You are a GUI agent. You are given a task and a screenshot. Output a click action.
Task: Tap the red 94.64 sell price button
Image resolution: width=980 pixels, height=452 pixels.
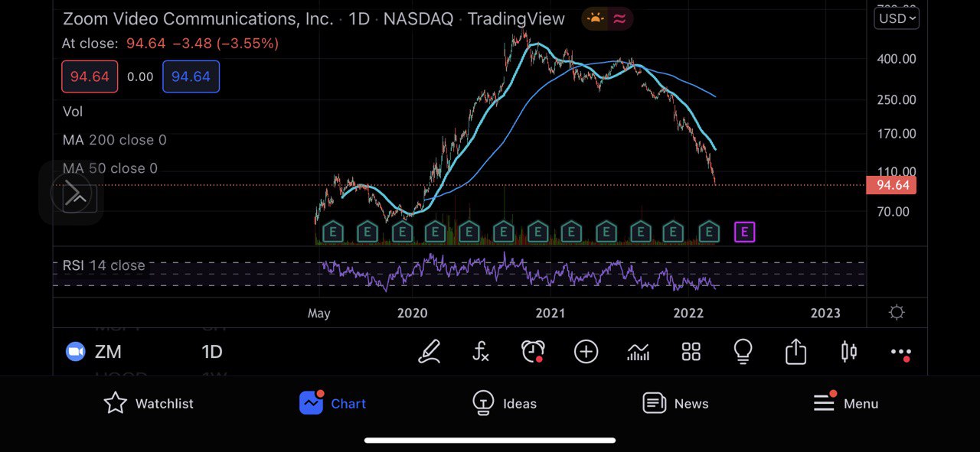pyautogui.click(x=90, y=76)
